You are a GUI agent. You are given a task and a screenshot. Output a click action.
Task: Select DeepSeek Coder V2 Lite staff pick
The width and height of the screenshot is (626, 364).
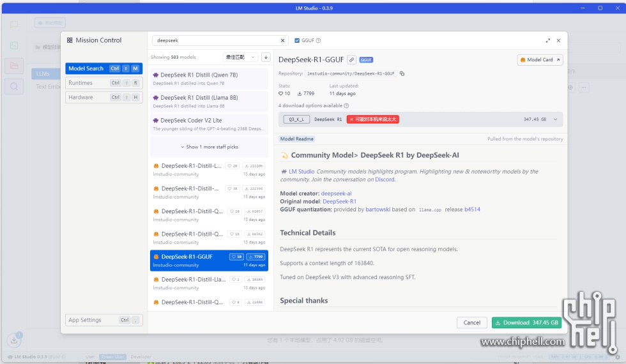coord(210,124)
